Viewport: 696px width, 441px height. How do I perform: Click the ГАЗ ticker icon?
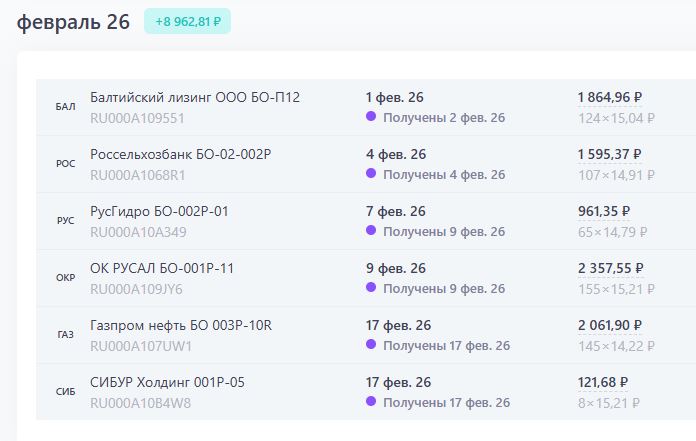click(65, 335)
